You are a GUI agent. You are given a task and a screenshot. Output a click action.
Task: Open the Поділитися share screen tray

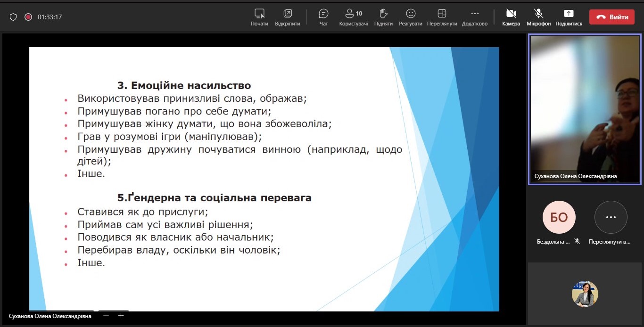tap(569, 17)
